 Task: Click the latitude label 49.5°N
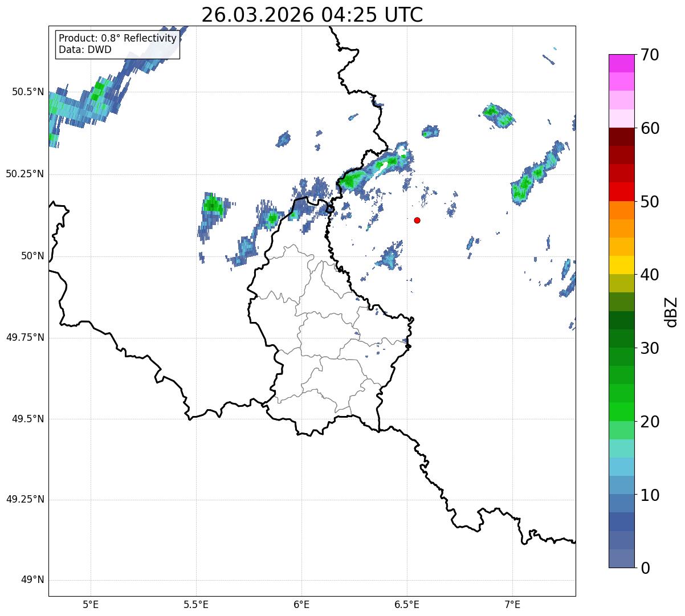point(27,419)
